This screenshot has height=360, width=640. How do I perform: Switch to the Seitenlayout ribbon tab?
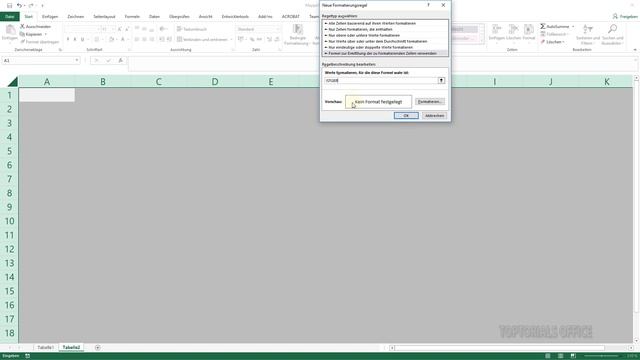[x=104, y=16]
